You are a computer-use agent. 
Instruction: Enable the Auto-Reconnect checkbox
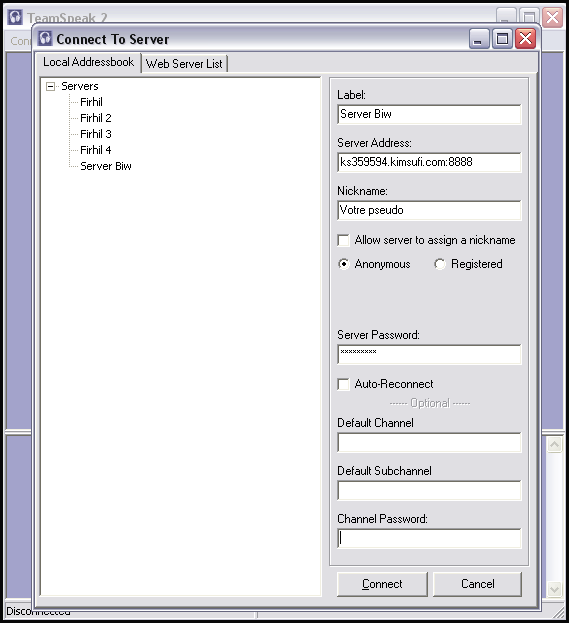click(343, 384)
